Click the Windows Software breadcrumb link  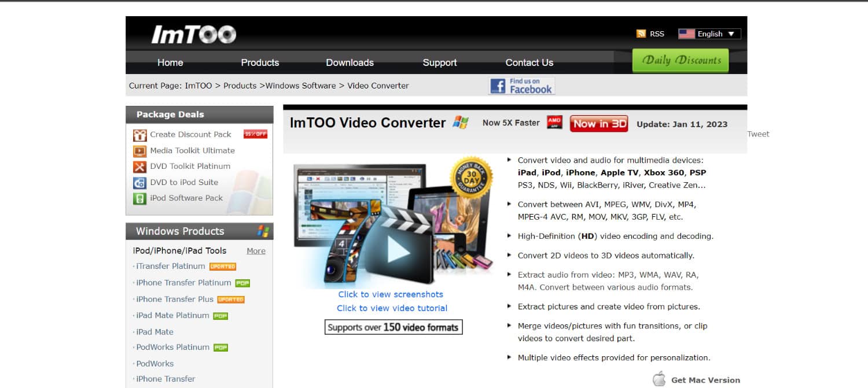coord(300,86)
